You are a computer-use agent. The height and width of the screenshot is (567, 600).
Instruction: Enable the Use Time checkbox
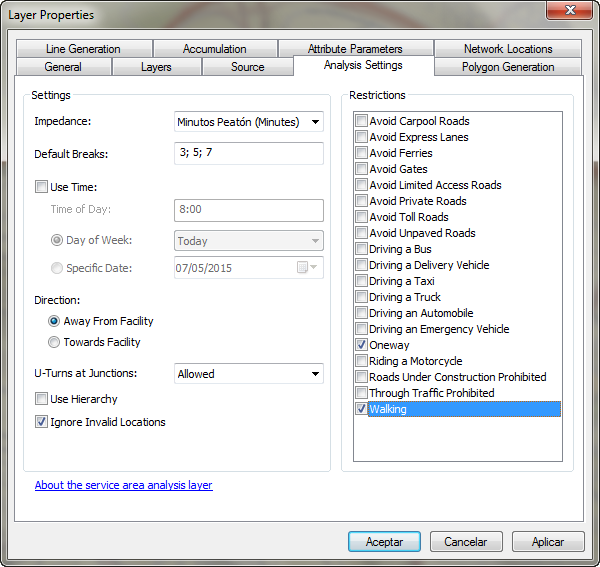tap(41, 187)
